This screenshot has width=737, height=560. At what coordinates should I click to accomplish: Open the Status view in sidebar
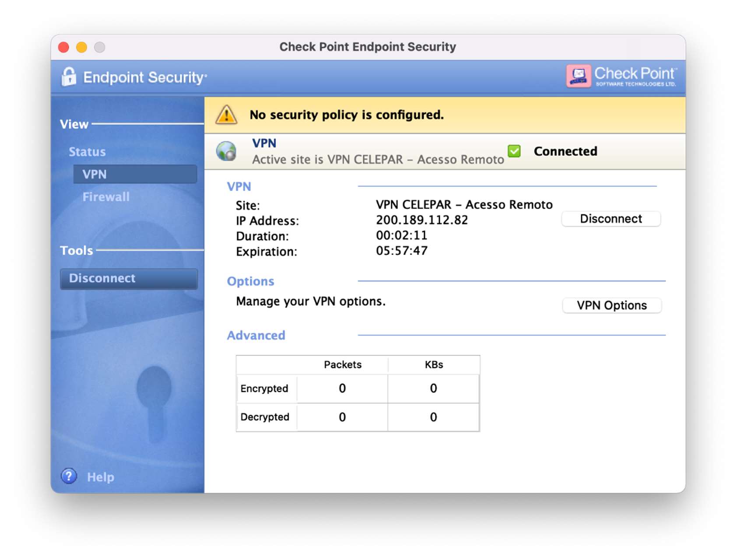click(x=87, y=152)
